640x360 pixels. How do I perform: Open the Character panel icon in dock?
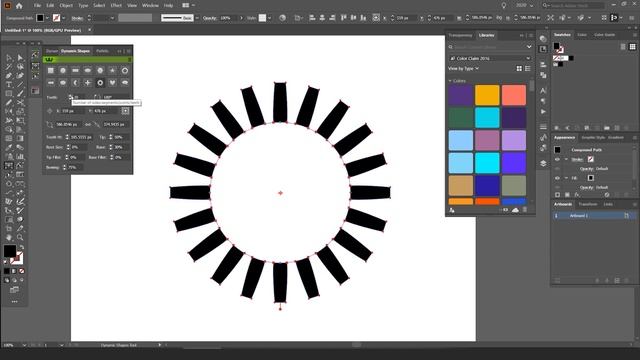click(543, 91)
